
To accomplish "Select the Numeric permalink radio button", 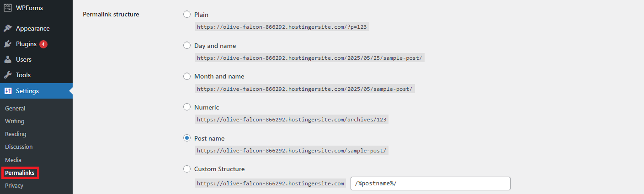I will 187,107.
